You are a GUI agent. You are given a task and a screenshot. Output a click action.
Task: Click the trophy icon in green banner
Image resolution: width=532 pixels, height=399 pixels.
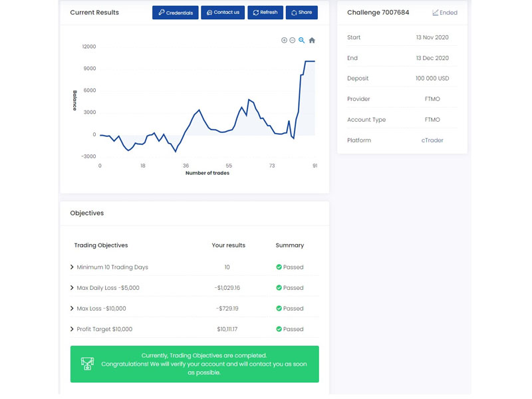(x=87, y=364)
